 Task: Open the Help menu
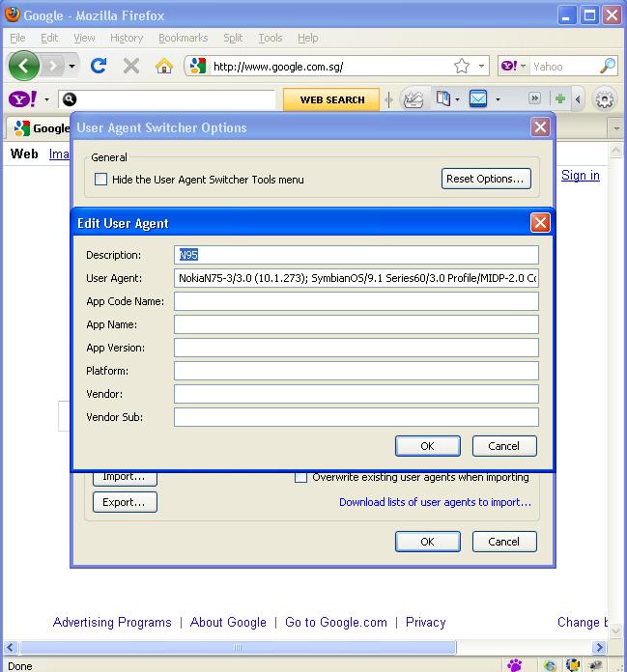(x=308, y=39)
